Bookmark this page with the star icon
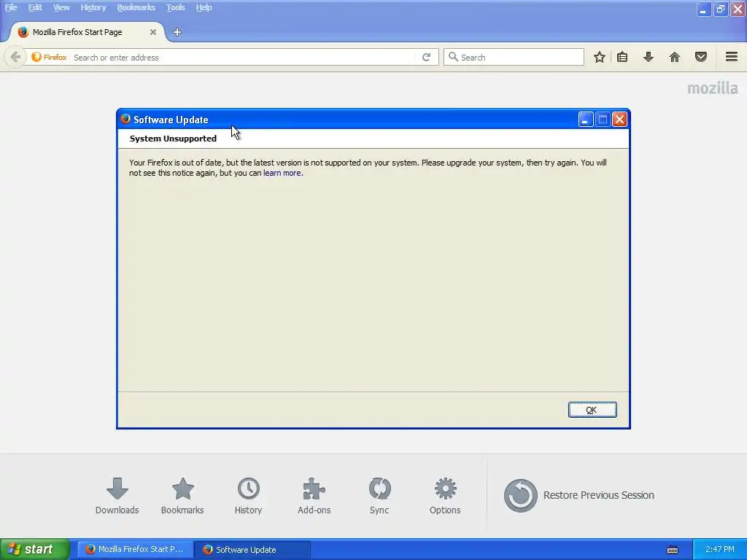 click(x=600, y=57)
